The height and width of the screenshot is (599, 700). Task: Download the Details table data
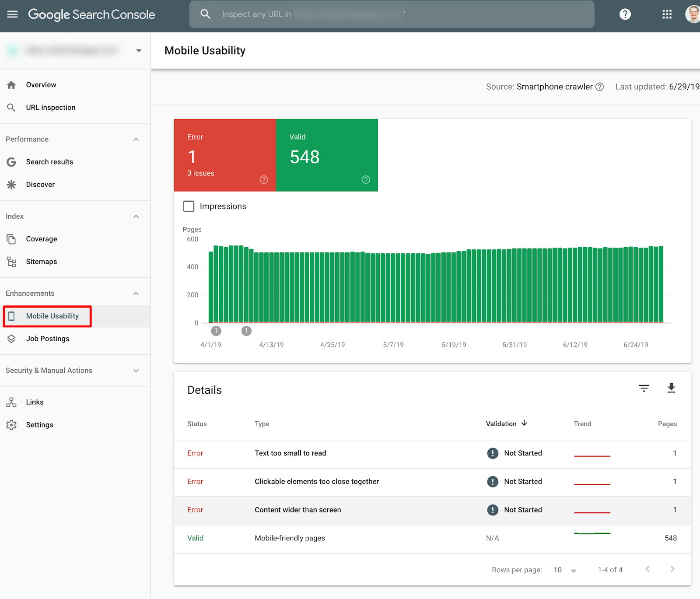(x=671, y=388)
